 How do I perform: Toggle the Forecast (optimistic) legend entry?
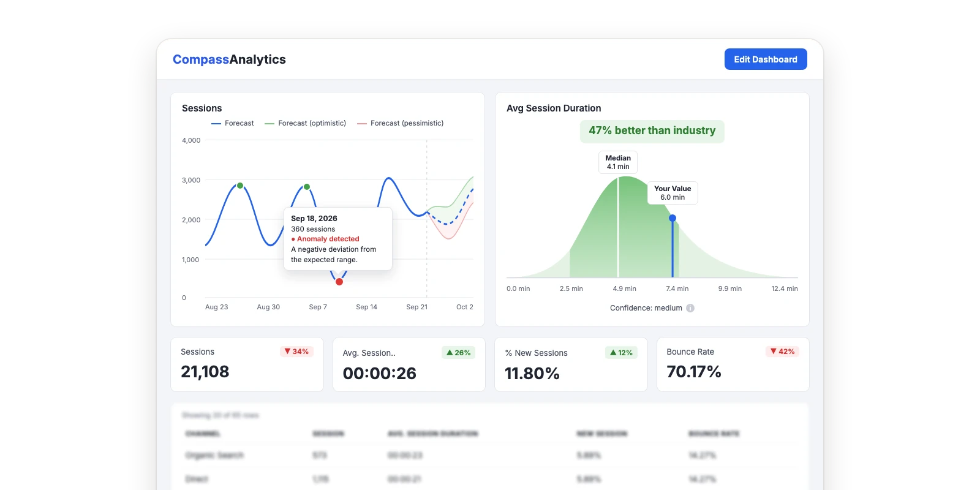306,123
